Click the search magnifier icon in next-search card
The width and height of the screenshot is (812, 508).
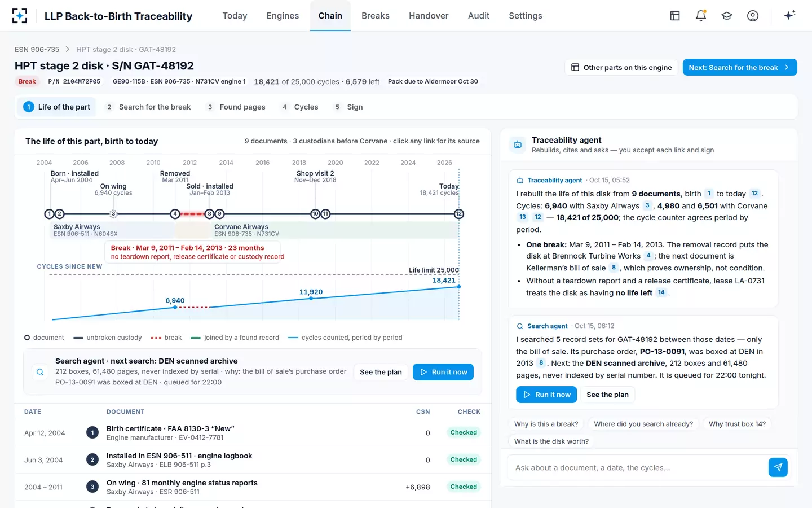click(x=40, y=371)
